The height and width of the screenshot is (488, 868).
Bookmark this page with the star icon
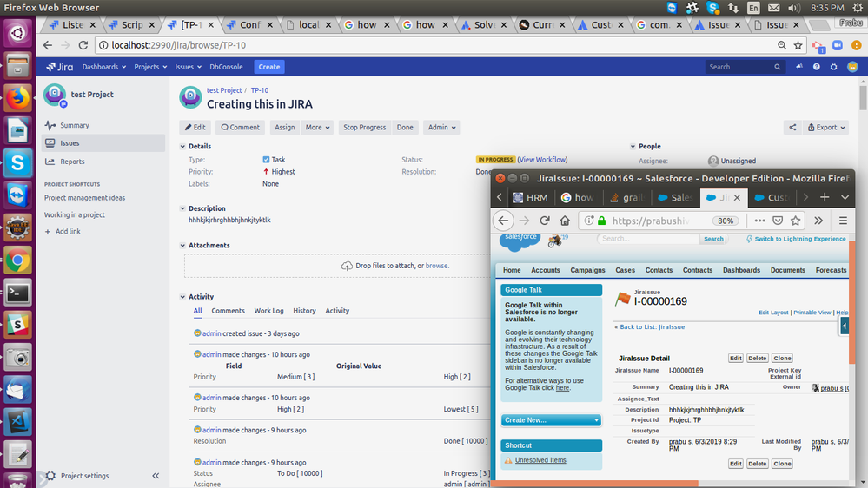click(798, 45)
